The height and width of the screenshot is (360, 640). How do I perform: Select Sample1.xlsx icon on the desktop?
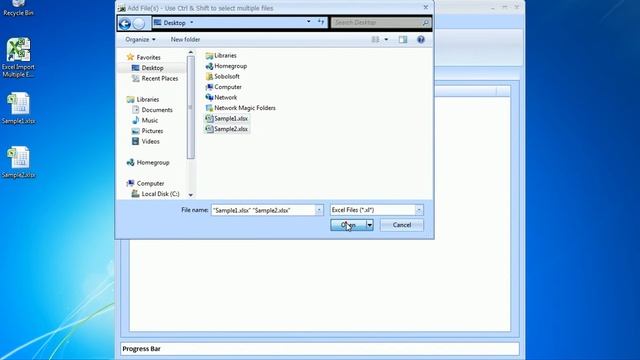click(x=18, y=108)
